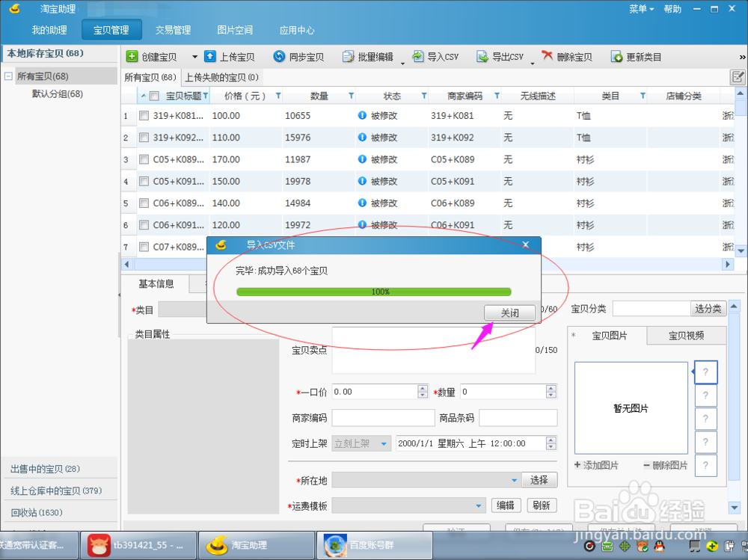The image size is (748, 560).
Task: Switch to 宝贝视频 tab
Action: tap(687, 336)
